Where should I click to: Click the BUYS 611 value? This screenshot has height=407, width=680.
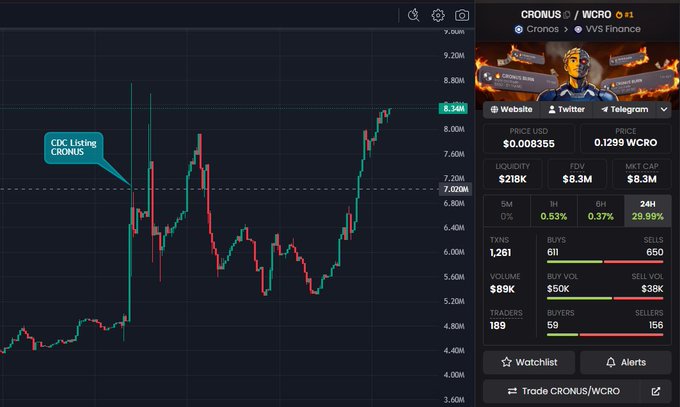(x=553, y=252)
